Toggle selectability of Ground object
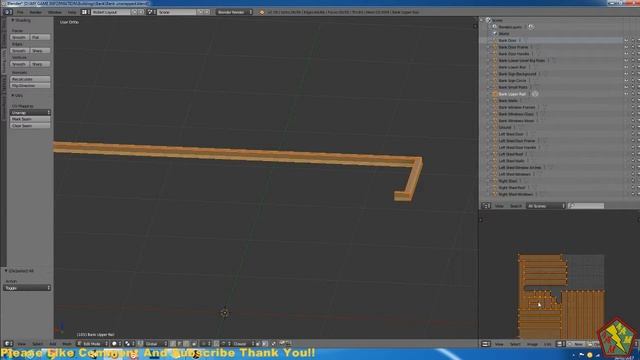 pos(633,127)
